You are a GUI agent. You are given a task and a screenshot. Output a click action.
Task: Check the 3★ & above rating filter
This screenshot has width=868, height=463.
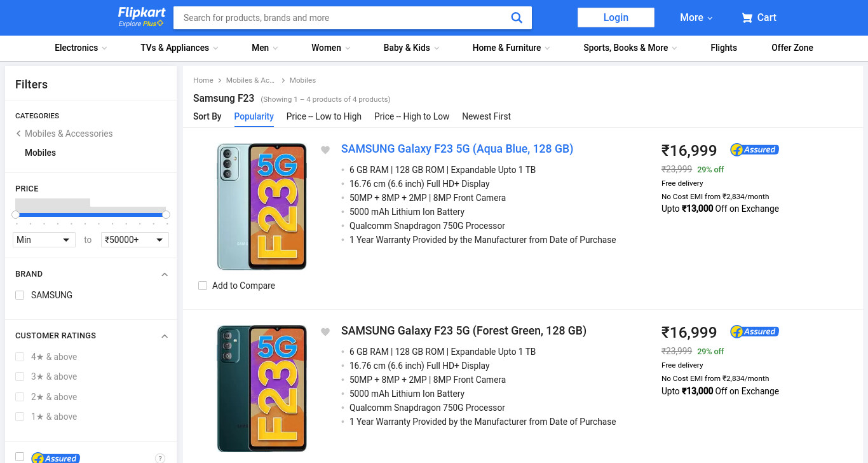tap(20, 377)
